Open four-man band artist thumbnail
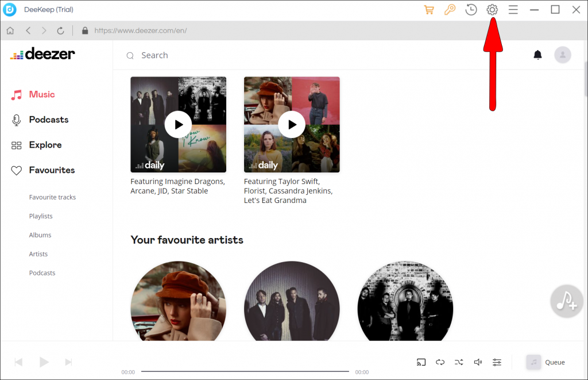This screenshot has height=380, width=588. click(x=292, y=301)
